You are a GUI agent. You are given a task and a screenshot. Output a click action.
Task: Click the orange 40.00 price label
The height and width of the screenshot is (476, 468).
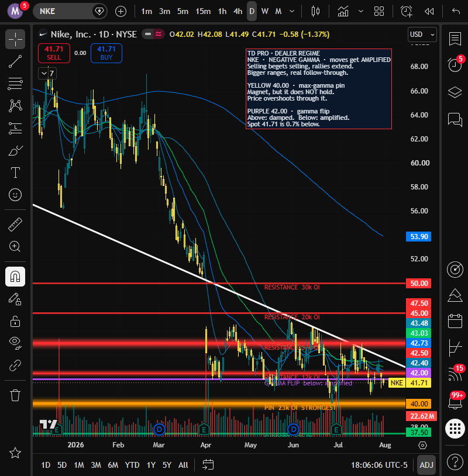point(418,403)
